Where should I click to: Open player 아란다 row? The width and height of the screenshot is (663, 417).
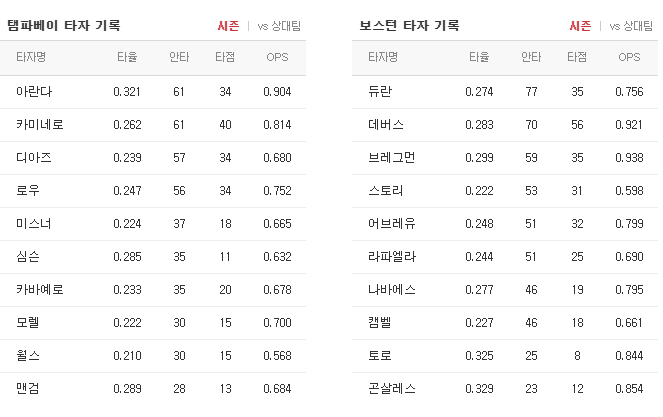tap(153, 92)
